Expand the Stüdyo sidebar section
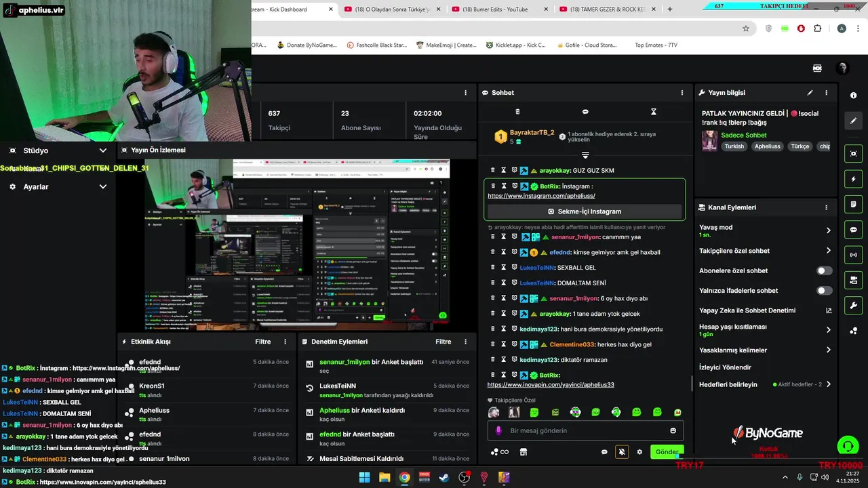This screenshot has width=868, height=488. pos(103,150)
